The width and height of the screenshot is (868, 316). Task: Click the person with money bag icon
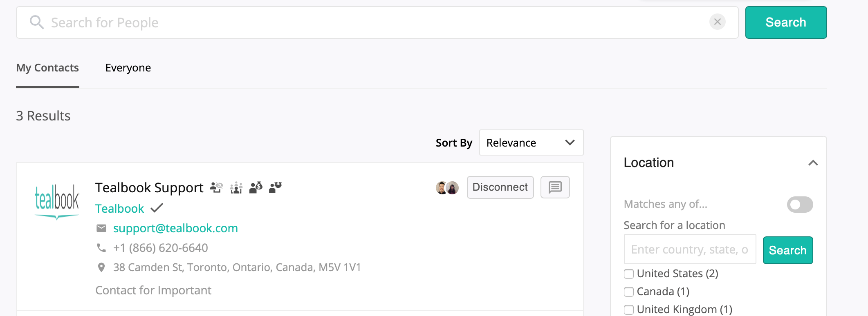[256, 187]
